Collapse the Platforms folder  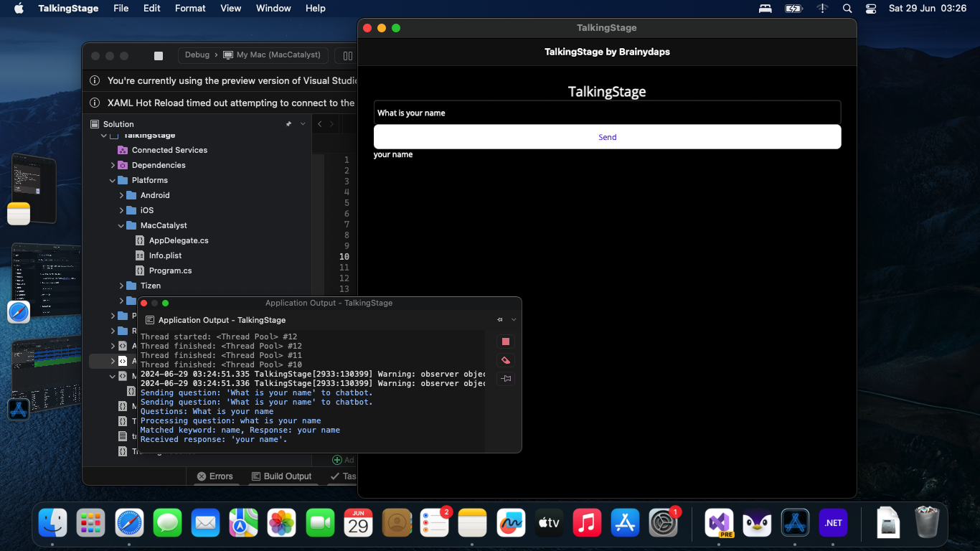[x=113, y=180]
